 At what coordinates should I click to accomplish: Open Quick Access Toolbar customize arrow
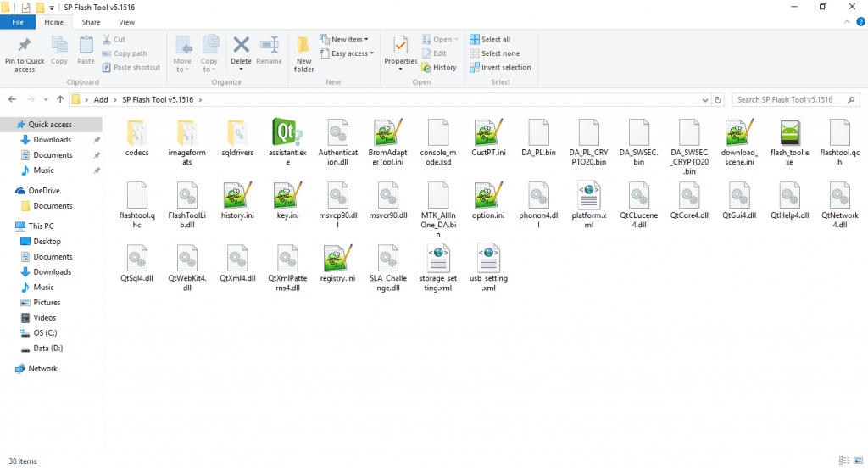click(52, 8)
